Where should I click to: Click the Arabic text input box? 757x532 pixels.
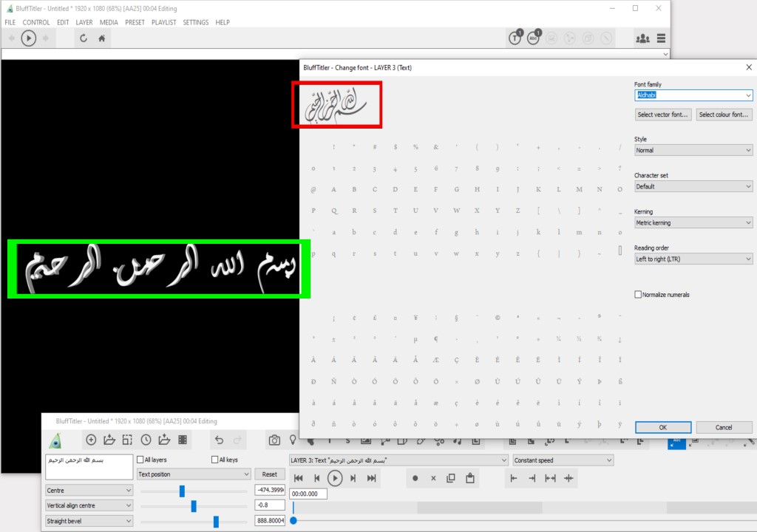89,467
